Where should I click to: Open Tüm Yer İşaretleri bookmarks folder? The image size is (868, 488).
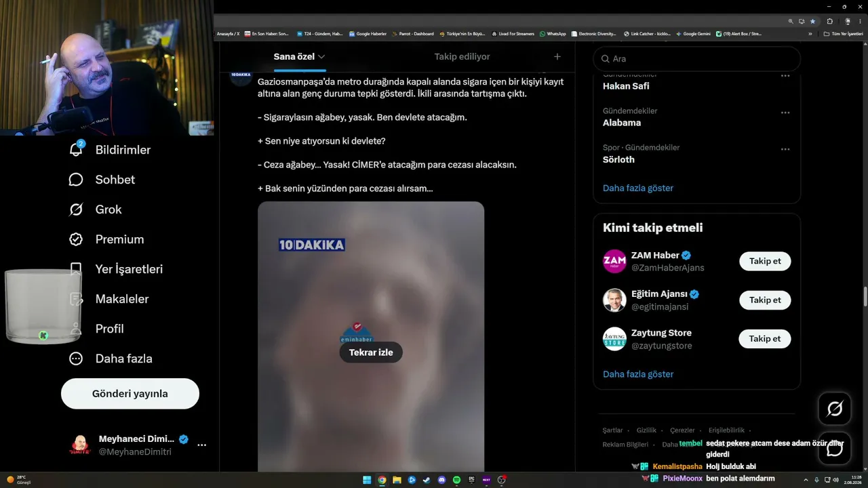tap(843, 34)
